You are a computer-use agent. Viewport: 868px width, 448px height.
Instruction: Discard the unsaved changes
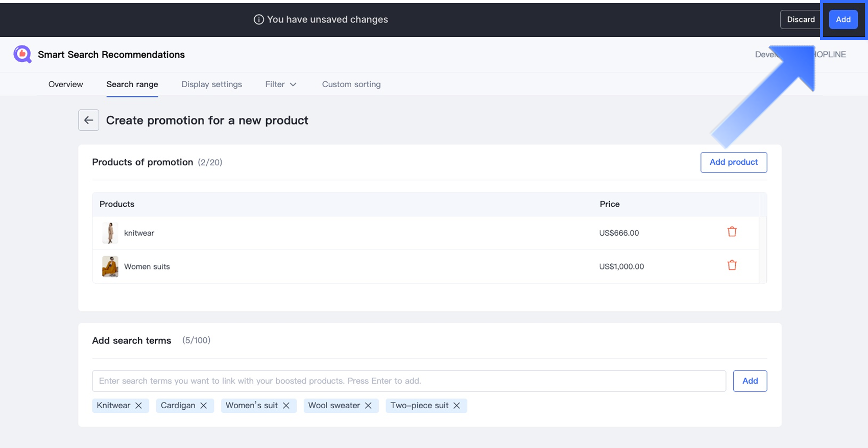(x=800, y=19)
